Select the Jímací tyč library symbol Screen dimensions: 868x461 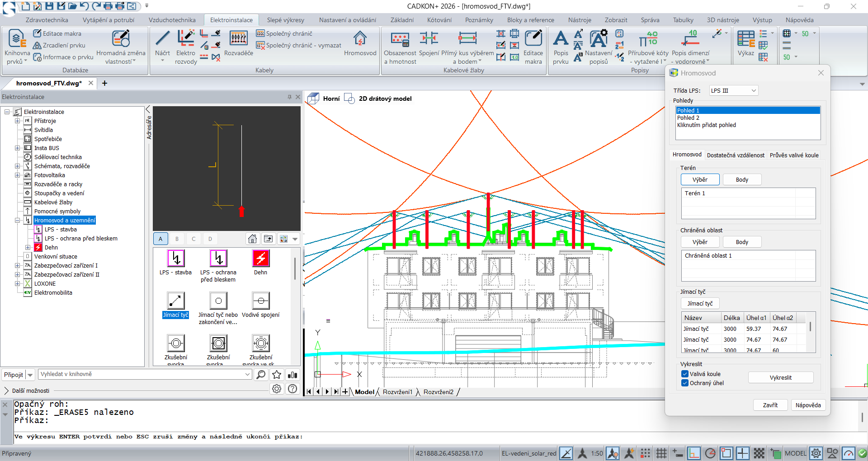(x=175, y=301)
